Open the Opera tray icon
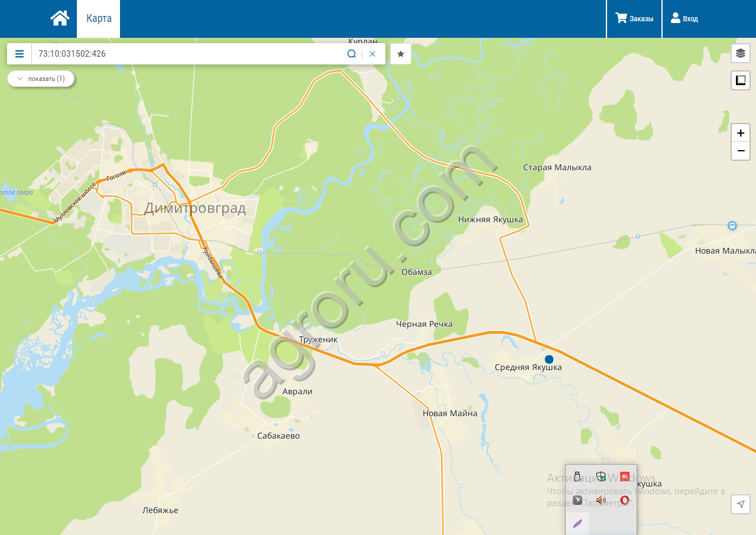This screenshot has width=756, height=535. [x=625, y=500]
